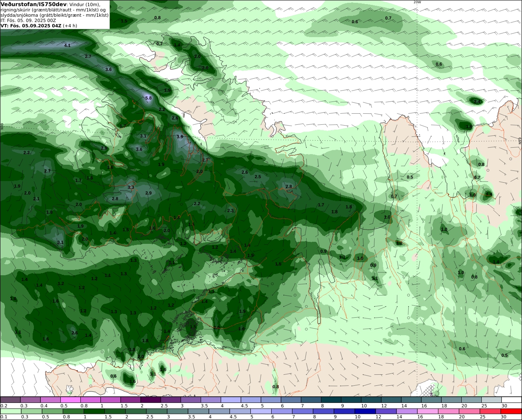
Task: Pick the dark mauve 0.2 swatch in top legend
Action: [10, 400]
